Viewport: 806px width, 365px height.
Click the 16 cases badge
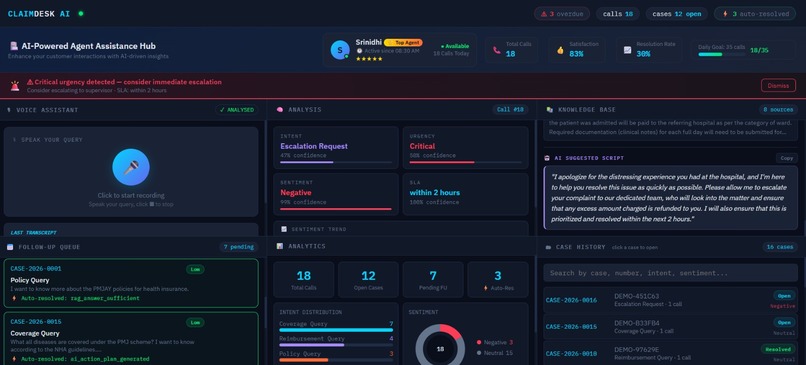point(780,247)
